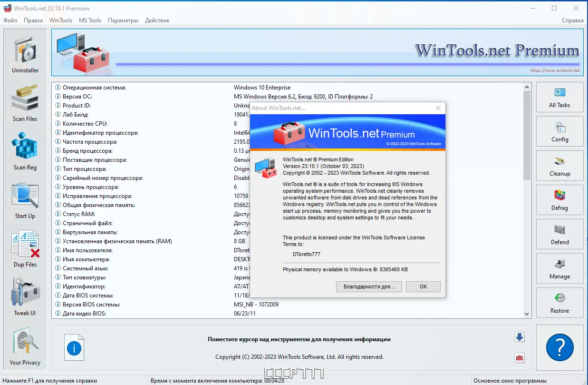588x385 pixels.
Task: Close the About WinTools.net dialog
Action: (438, 108)
